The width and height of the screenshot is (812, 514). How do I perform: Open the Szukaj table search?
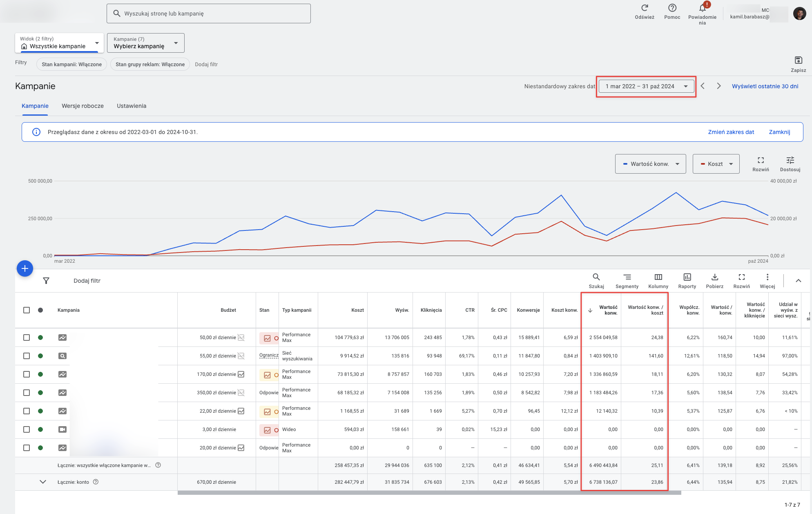coord(596,277)
